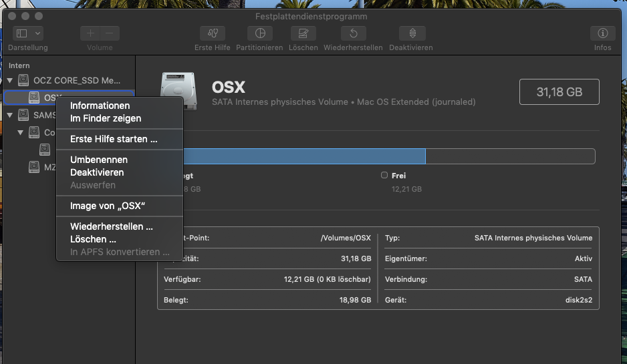Collapse the container under the SAMSUNG disk
The height and width of the screenshot is (364, 627).
21,132
